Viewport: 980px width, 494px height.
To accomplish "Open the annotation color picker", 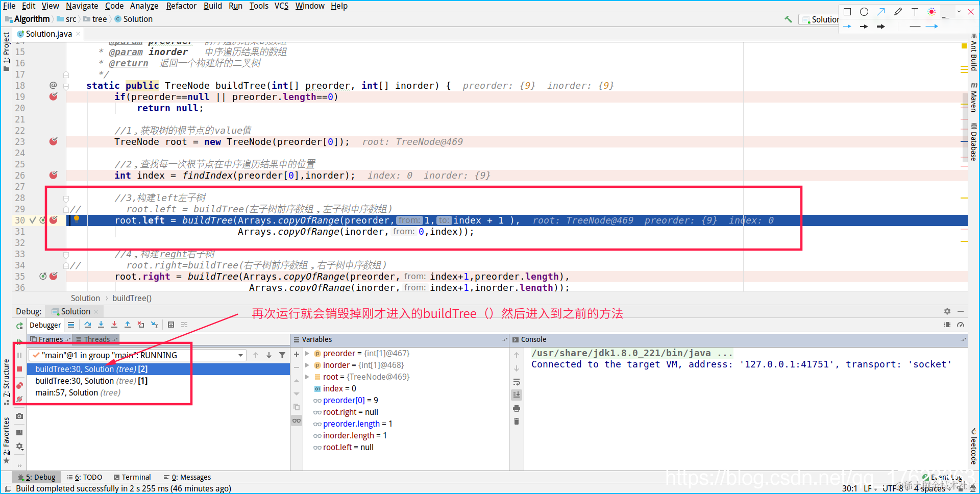I will 932,12.
